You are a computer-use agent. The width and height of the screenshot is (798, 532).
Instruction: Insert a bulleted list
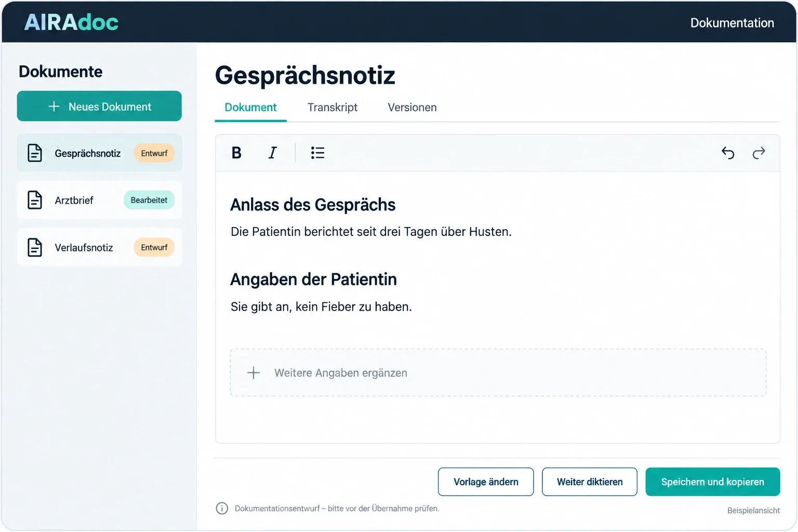[317, 153]
